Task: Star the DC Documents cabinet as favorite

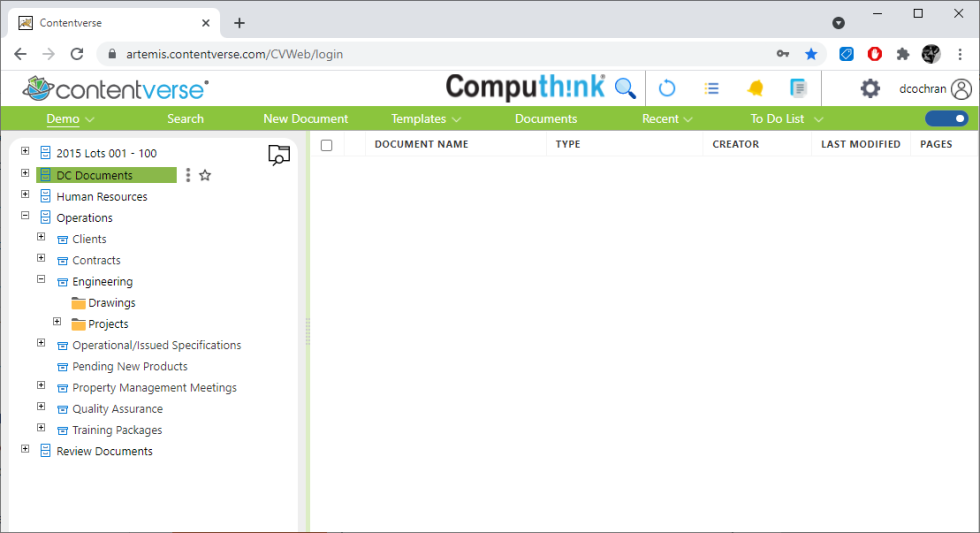Action: coord(205,175)
